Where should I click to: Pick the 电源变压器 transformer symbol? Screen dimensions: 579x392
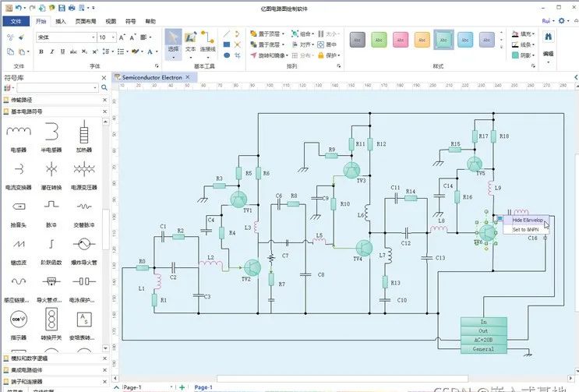tap(84, 175)
